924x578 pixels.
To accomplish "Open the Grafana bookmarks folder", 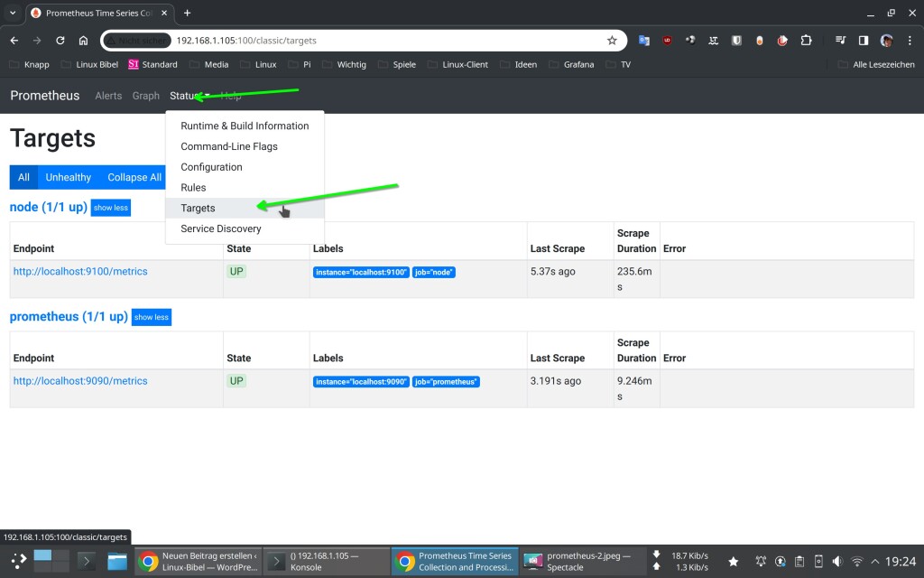I will coord(571,64).
